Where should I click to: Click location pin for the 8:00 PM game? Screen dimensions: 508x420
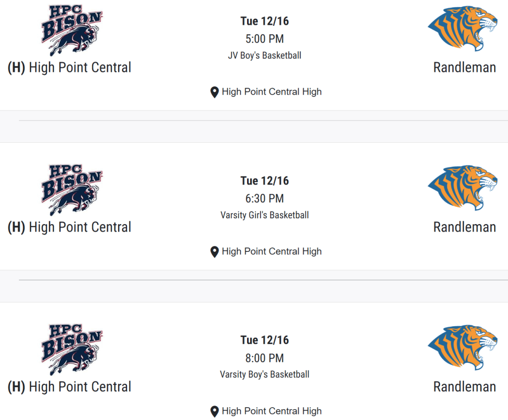[x=214, y=412]
